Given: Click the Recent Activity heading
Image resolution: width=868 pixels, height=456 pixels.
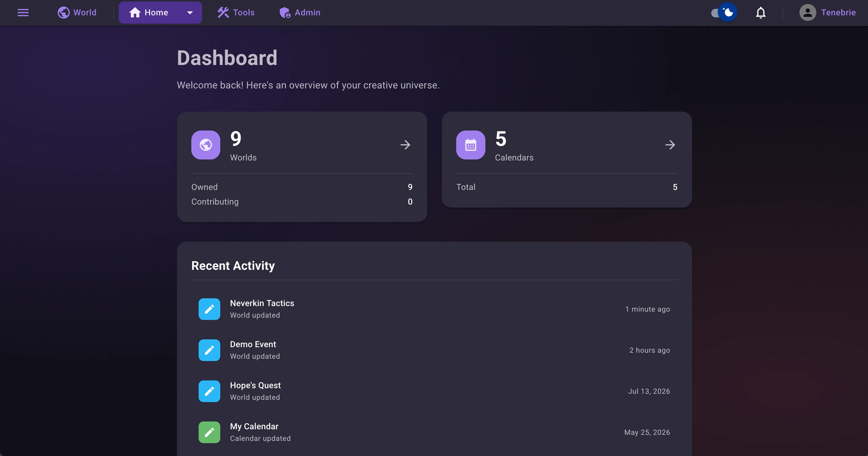Looking at the screenshot, I should [x=233, y=266].
